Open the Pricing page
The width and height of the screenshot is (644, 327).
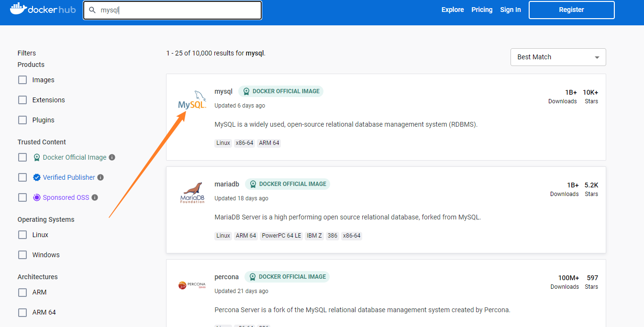point(482,10)
